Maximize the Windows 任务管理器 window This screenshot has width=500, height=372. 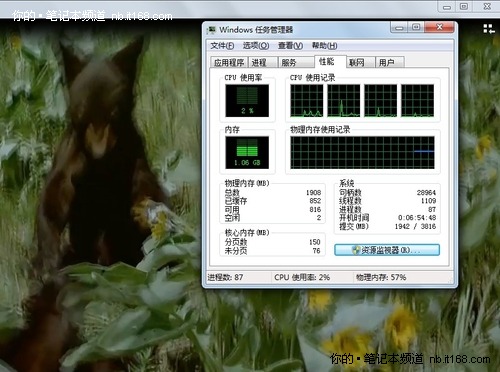416,27
